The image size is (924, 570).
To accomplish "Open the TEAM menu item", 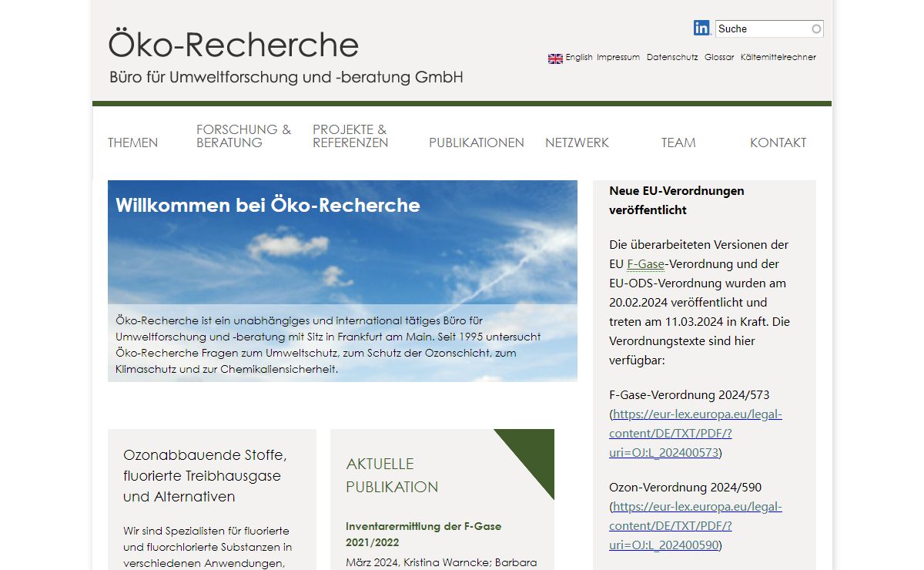I will click(x=678, y=142).
